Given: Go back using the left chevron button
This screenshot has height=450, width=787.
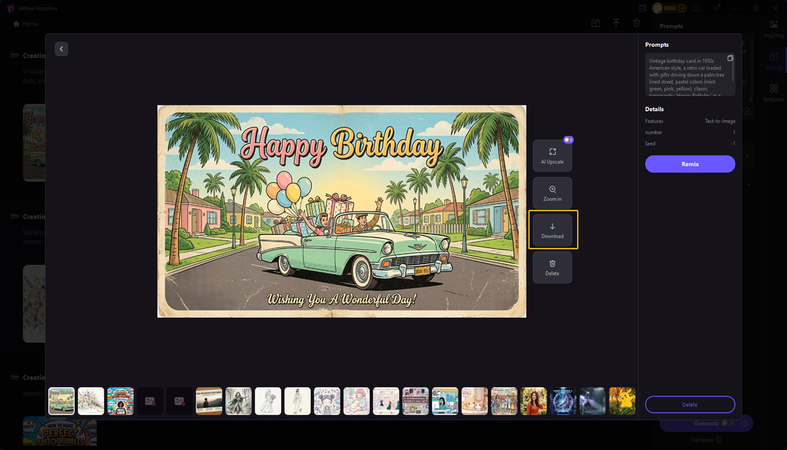Looking at the screenshot, I should 61,48.
